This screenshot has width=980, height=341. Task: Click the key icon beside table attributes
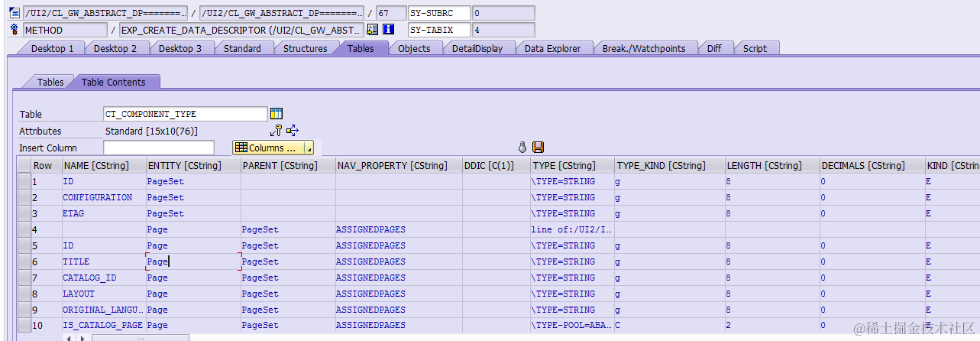[277, 131]
